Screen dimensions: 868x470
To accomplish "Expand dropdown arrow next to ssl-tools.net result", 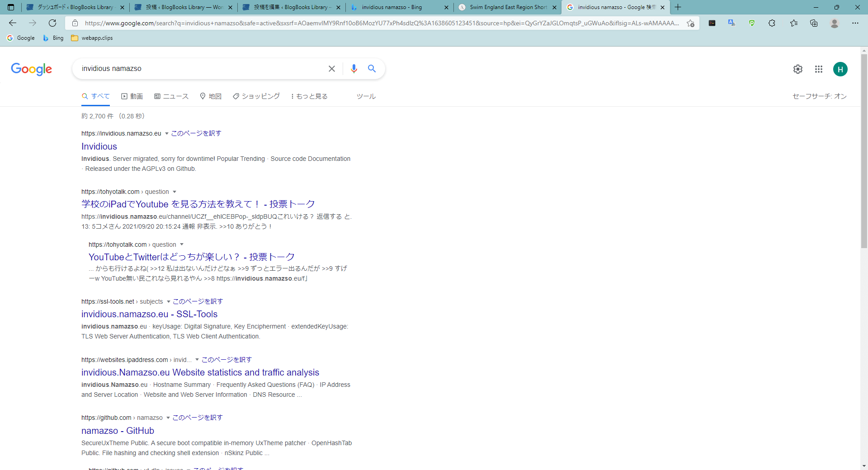I will pyautogui.click(x=169, y=302).
